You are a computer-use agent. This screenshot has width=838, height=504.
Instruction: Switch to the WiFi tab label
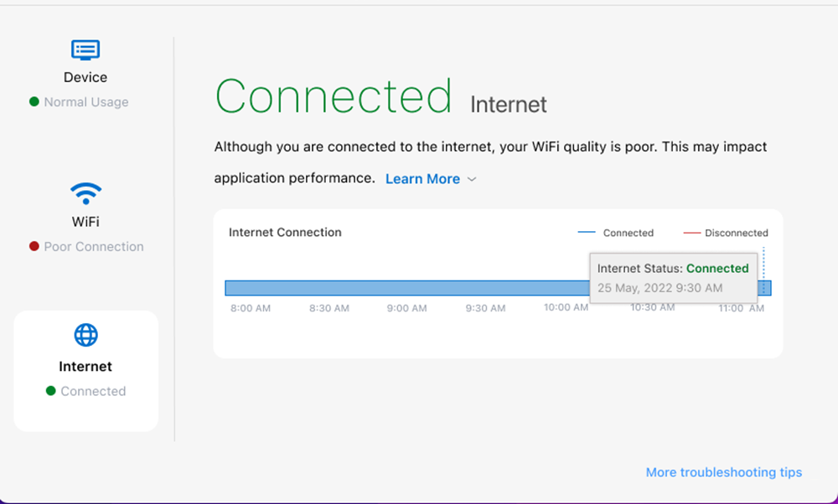(x=85, y=222)
